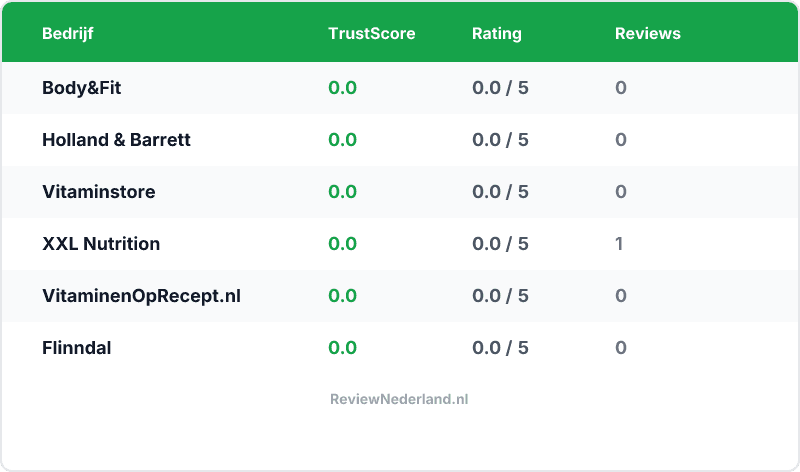800x472 pixels.
Task: Select the Reviews column header
Action: pyautogui.click(x=647, y=33)
